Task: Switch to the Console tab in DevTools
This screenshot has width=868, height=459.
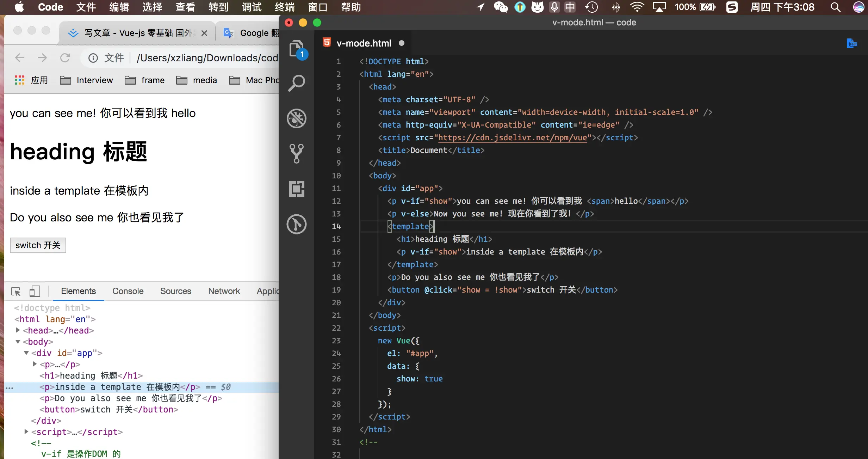Action: pyautogui.click(x=128, y=291)
